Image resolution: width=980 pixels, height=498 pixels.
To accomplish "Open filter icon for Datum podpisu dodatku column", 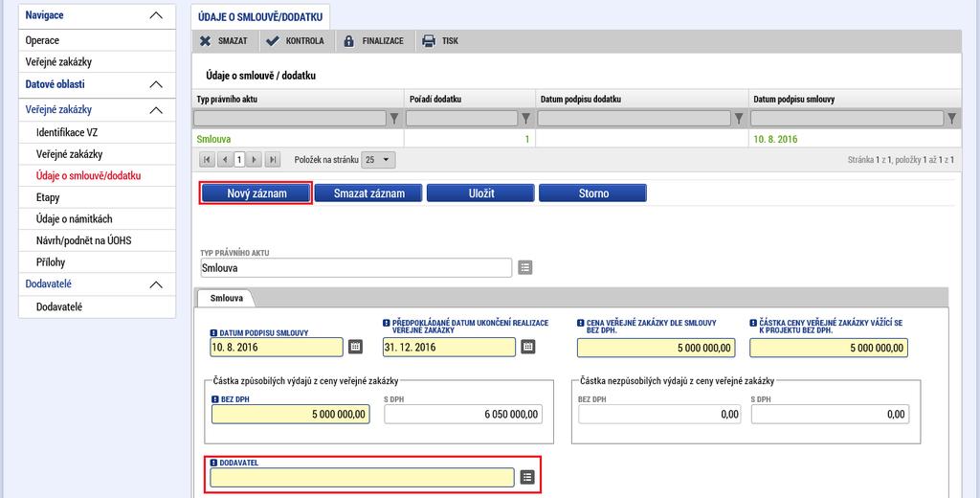I will pos(739,118).
